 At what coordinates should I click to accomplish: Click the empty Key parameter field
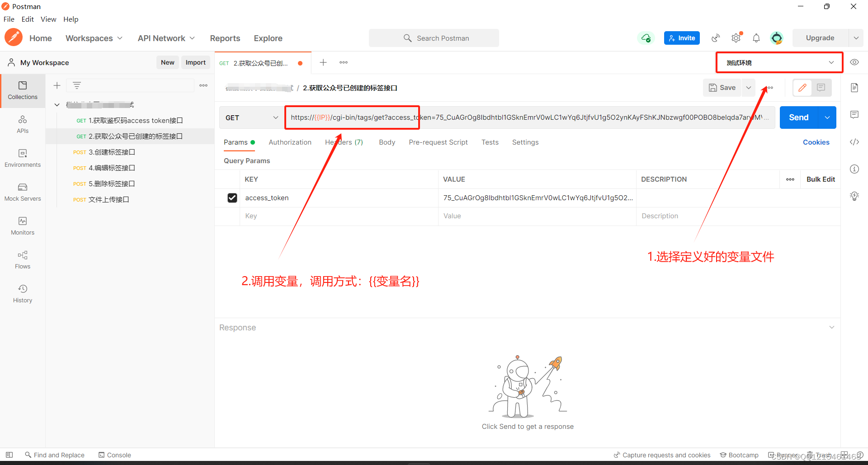(339, 216)
